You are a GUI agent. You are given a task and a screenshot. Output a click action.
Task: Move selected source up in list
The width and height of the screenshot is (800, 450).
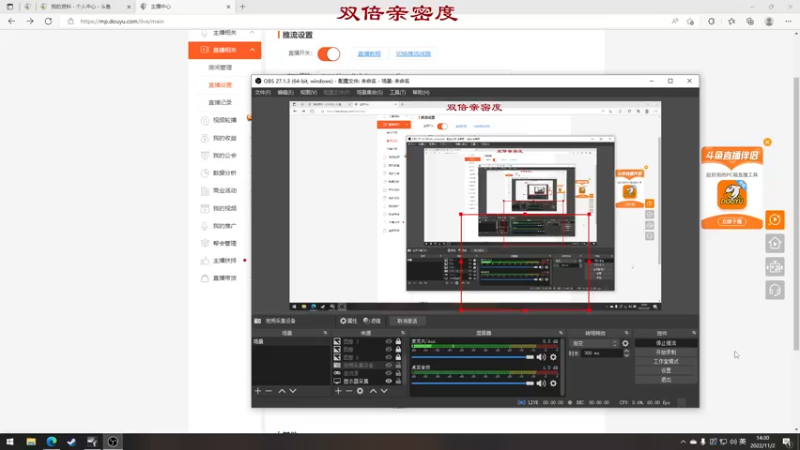click(x=373, y=391)
